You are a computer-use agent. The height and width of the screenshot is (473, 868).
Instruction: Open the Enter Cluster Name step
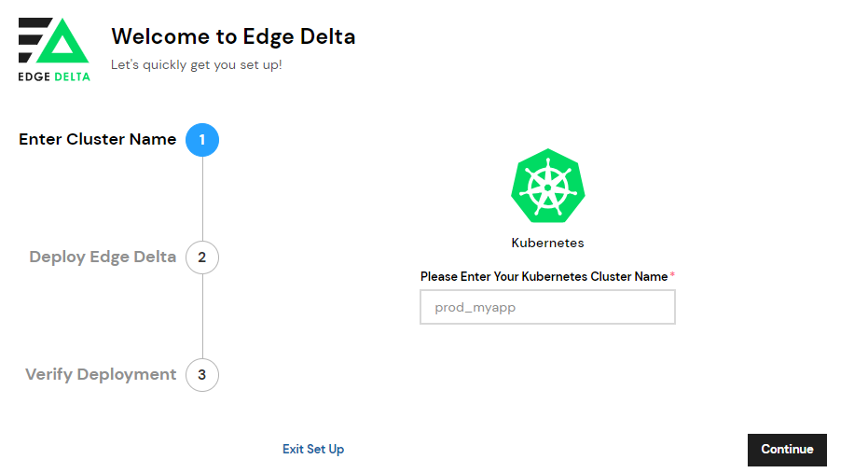[97, 139]
